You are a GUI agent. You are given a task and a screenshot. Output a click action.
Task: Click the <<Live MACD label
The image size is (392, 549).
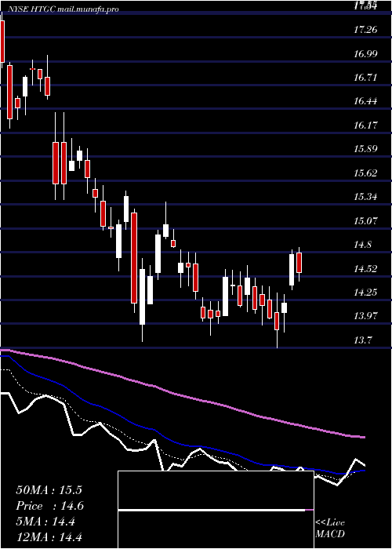[x=330, y=529]
